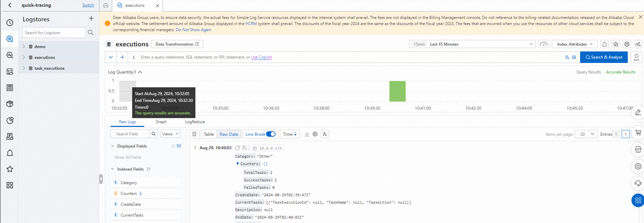Open the items per page dropdown

586,134
